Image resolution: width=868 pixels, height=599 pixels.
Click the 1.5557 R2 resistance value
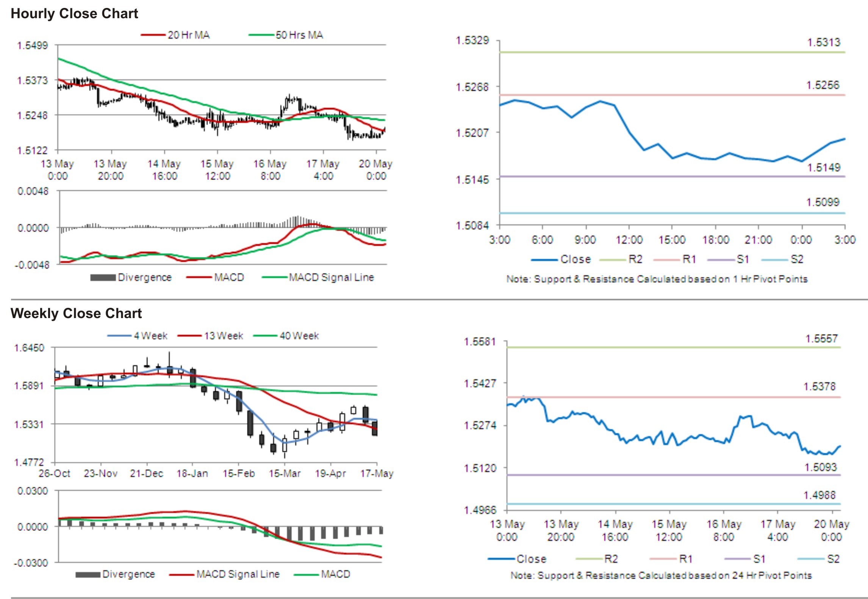[x=821, y=339]
